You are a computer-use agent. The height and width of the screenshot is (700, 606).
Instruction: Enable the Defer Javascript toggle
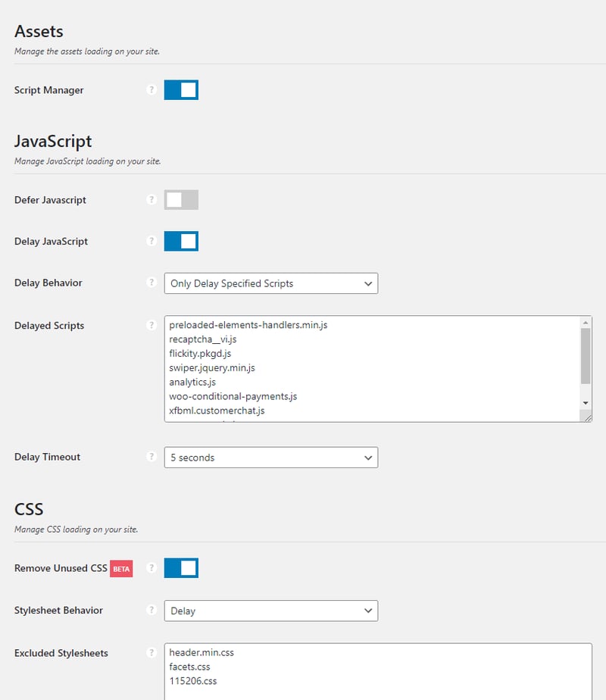pyautogui.click(x=181, y=200)
